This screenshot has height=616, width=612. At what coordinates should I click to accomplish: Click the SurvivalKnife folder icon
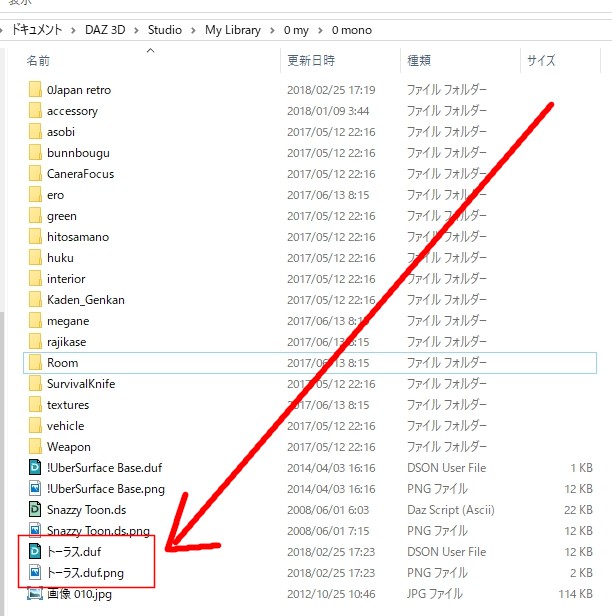(x=35, y=384)
